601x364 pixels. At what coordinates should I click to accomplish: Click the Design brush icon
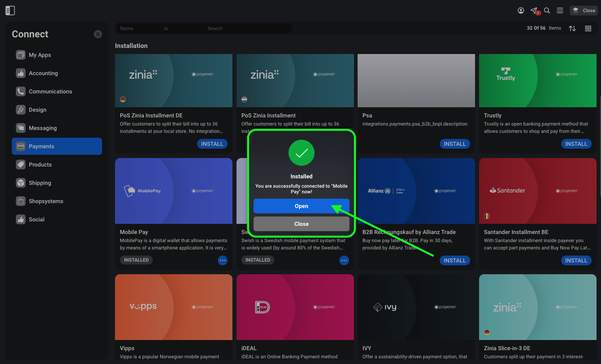21,110
